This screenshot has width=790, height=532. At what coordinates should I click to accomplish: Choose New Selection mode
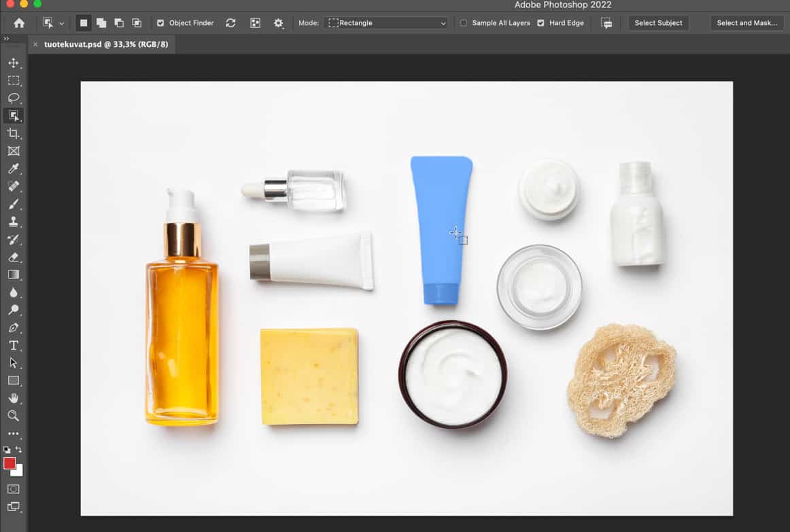click(84, 23)
